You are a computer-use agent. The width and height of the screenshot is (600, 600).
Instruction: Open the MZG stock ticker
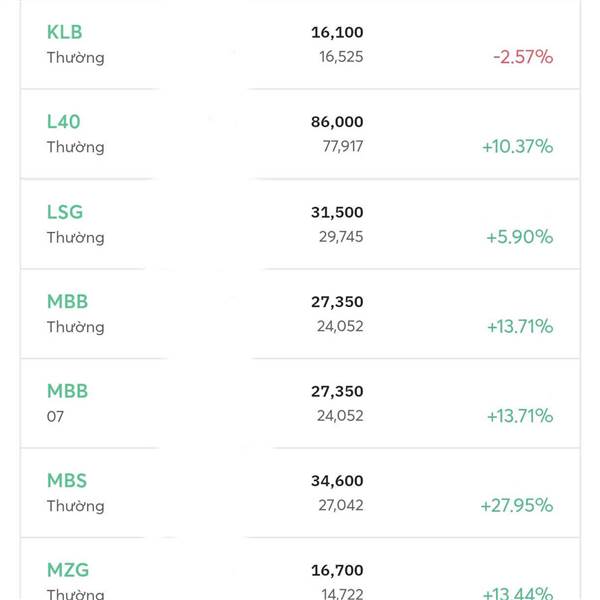click(68, 570)
